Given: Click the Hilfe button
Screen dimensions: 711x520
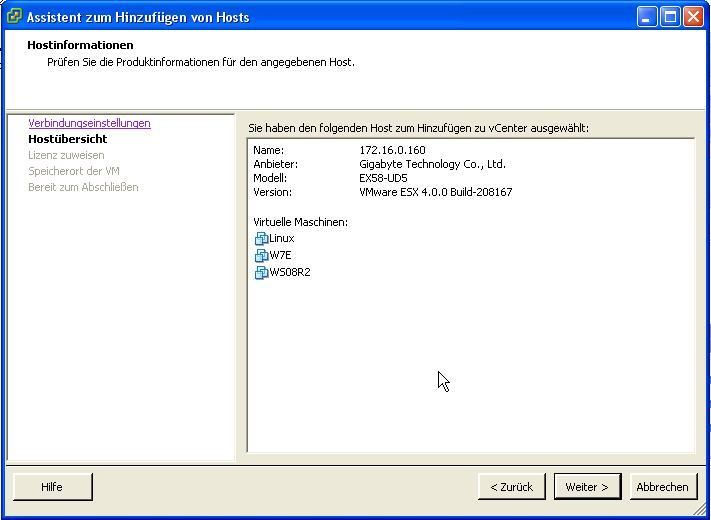Looking at the screenshot, I should (x=53, y=487).
